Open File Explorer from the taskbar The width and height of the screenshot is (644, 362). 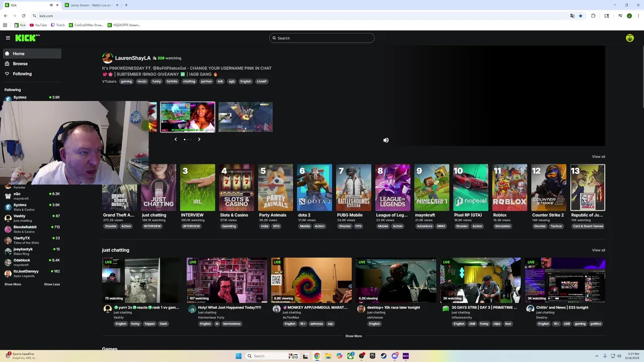pos(328,356)
